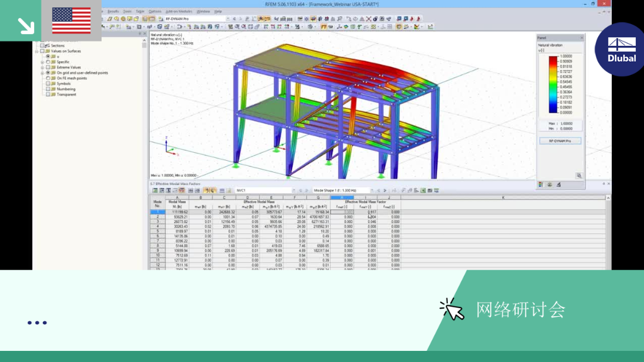Click the red top of the color scale
The width and height of the screenshot is (644, 362).
[x=553, y=59]
